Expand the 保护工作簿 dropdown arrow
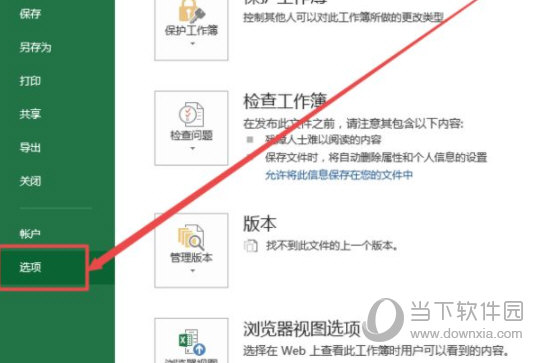 point(193,44)
